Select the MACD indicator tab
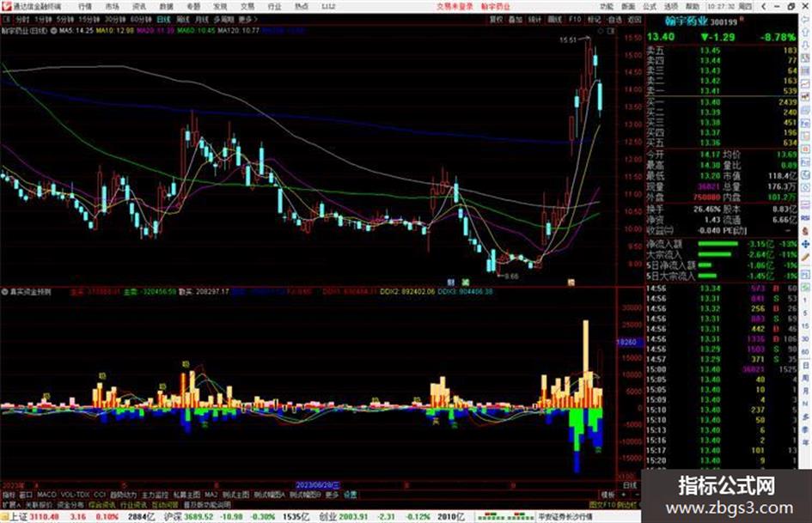This screenshot has width=812, height=523. 46,495
